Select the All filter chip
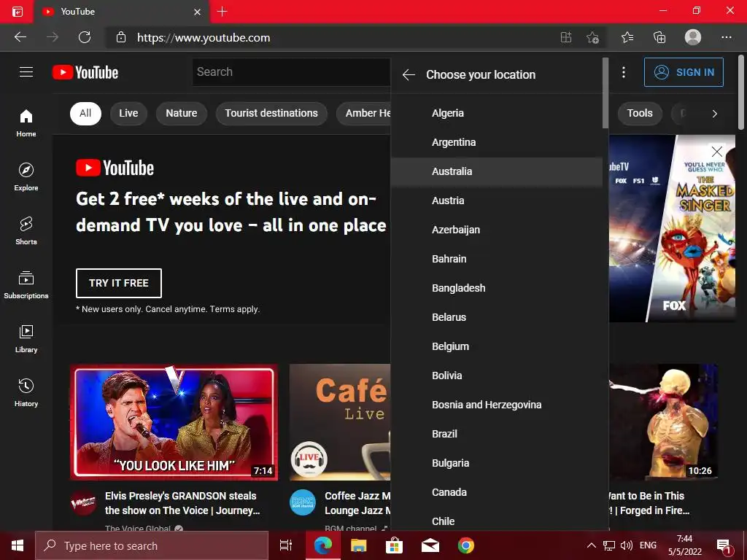This screenshot has width=747, height=560. [x=86, y=113]
